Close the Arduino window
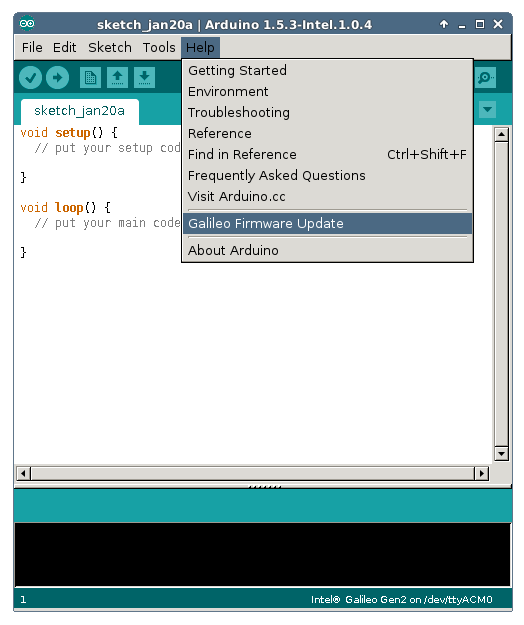Image resolution: width=524 pixels, height=625 pixels. point(498,24)
